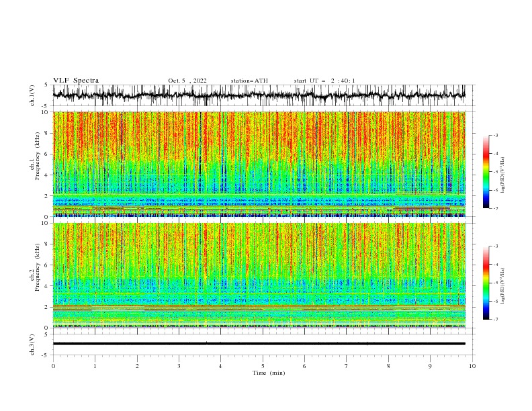The width and height of the screenshot is (532, 411).
Task: Click the time axis tick label '0'
Action: [x=53, y=366]
